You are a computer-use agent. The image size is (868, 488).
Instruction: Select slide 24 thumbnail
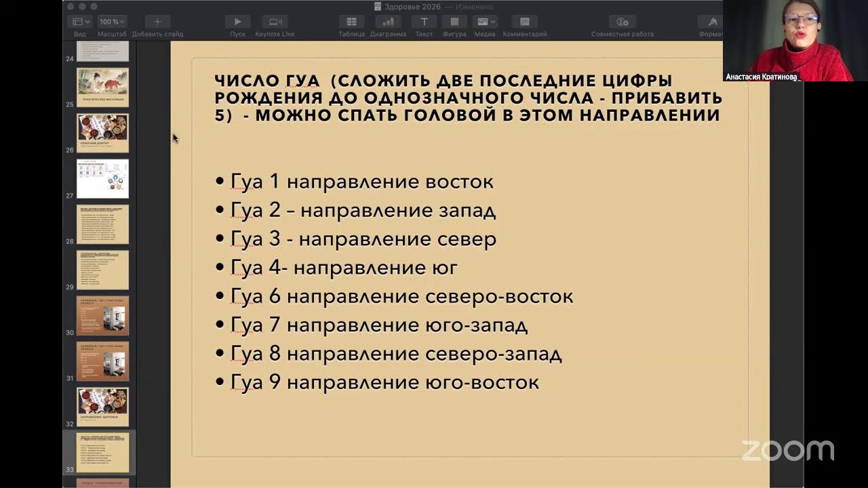[102, 51]
